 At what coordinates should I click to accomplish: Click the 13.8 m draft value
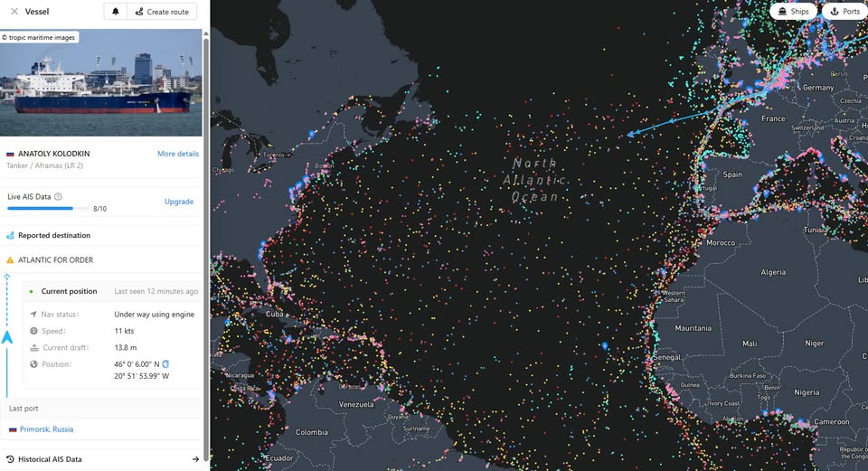125,347
